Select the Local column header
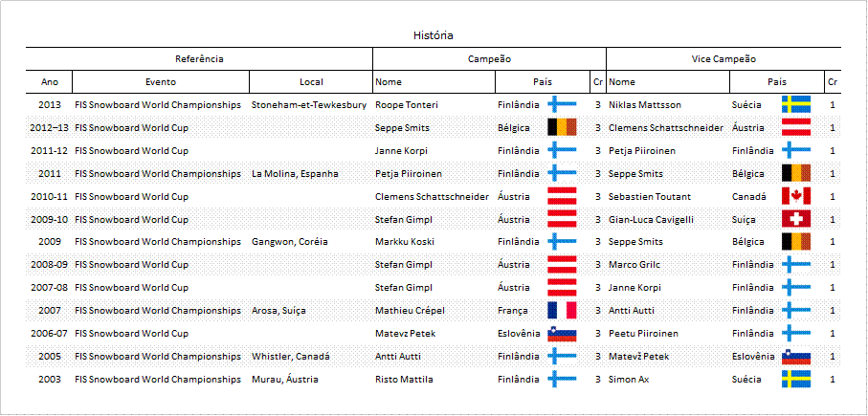Image resolution: width=868 pixels, height=416 pixels. pos(311,82)
